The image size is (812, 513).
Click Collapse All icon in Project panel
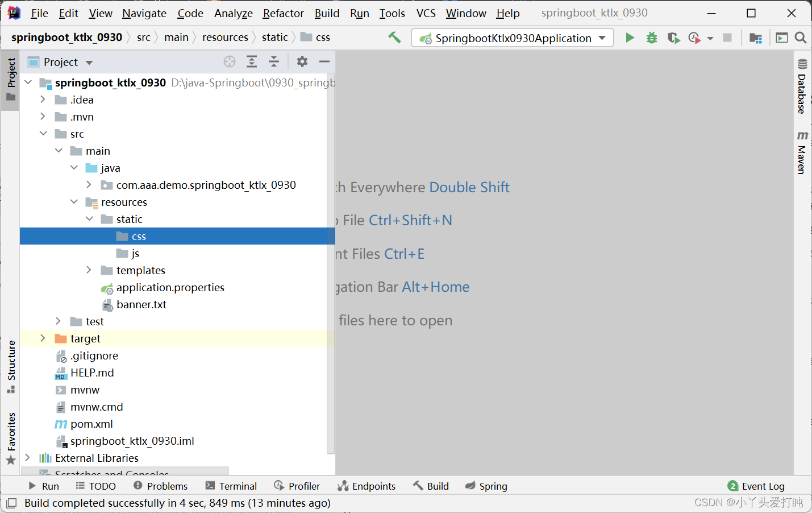click(274, 61)
